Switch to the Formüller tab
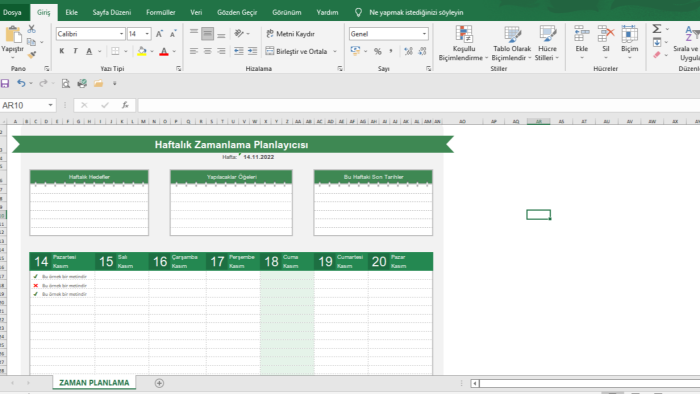Image resolution: width=700 pixels, height=394 pixels. 161,12
